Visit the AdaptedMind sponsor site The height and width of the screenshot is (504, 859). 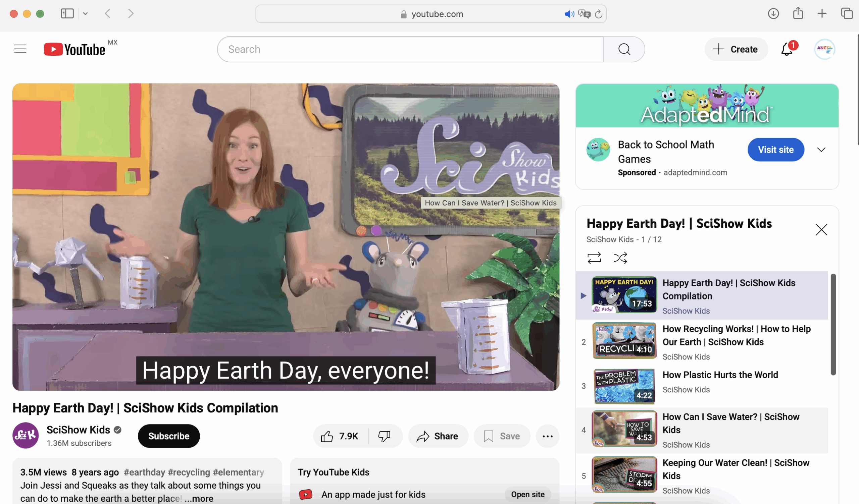click(x=776, y=150)
